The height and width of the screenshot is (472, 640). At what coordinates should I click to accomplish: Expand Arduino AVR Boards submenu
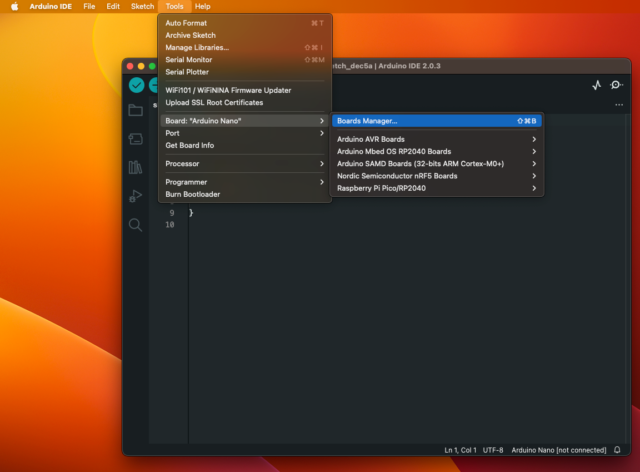(x=437, y=139)
